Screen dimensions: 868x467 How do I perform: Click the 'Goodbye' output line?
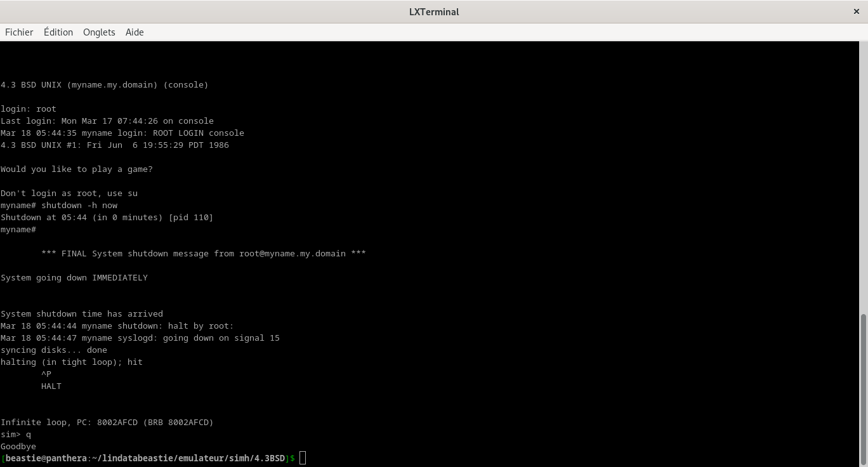18,446
